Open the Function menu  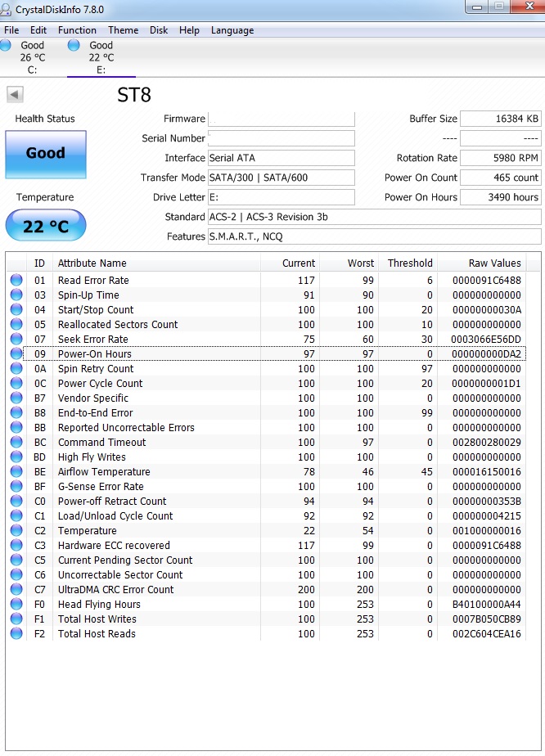pyautogui.click(x=77, y=30)
